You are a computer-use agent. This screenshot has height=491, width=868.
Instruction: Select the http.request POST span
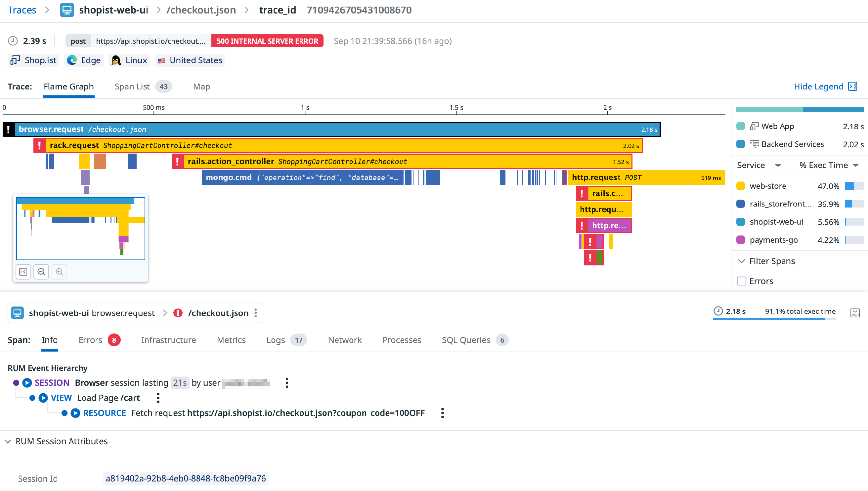pyautogui.click(x=646, y=178)
